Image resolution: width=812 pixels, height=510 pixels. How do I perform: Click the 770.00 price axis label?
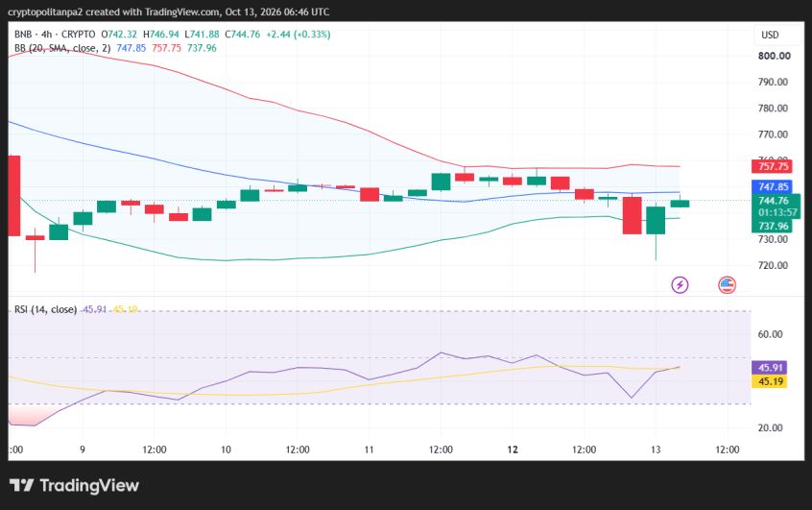[x=774, y=134]
